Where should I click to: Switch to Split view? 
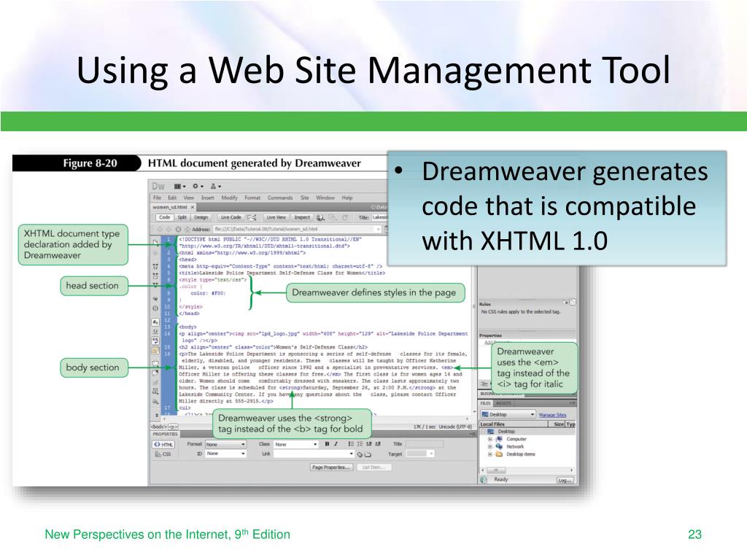tap(182, 217)
